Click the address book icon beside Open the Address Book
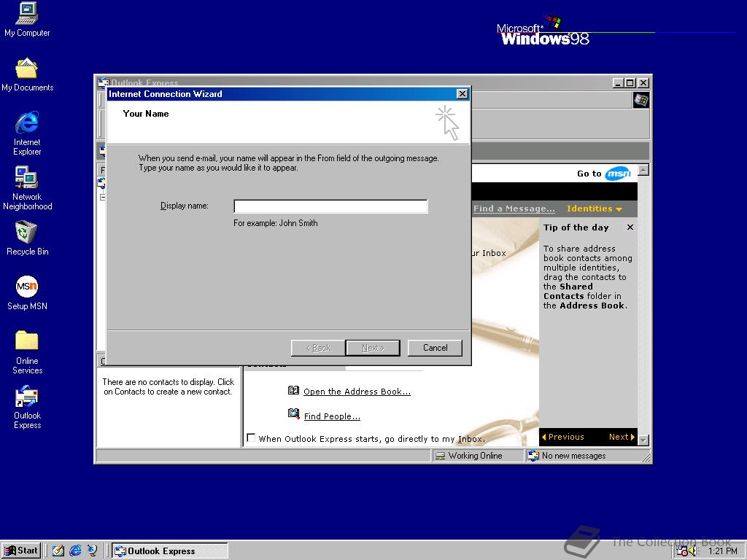This screenshot has width=747, height=560. (x=293, y=391)
